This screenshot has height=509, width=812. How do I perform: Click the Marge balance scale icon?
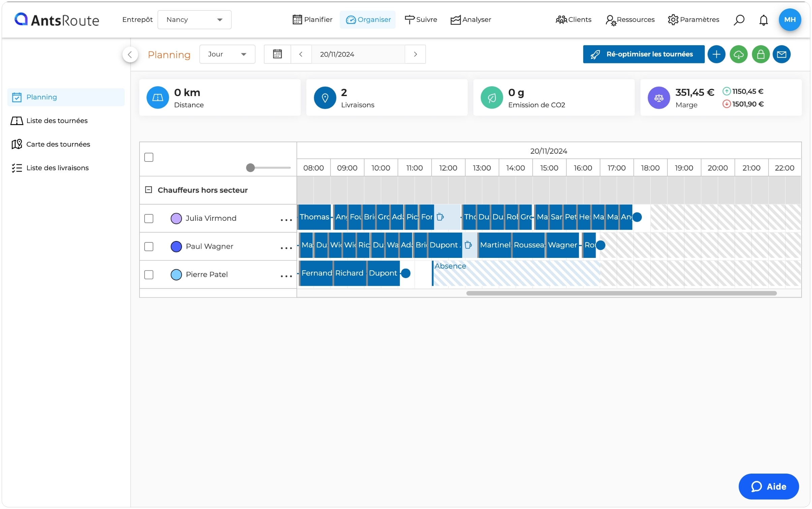(659, 98)
